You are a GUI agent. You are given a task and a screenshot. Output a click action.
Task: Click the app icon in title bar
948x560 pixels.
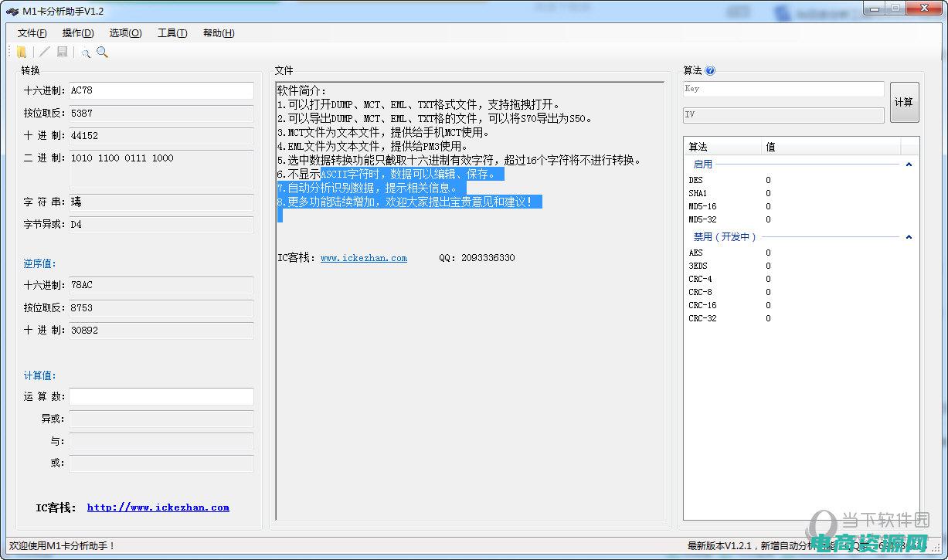click(x=12, y=11)
